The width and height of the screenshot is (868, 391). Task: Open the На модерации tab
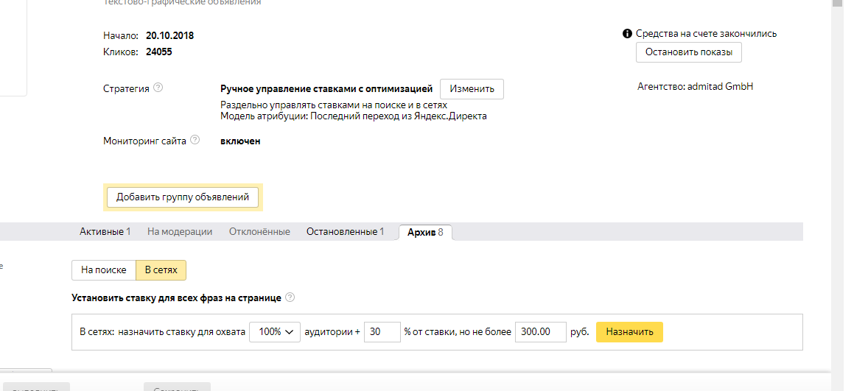click(180, 232)
